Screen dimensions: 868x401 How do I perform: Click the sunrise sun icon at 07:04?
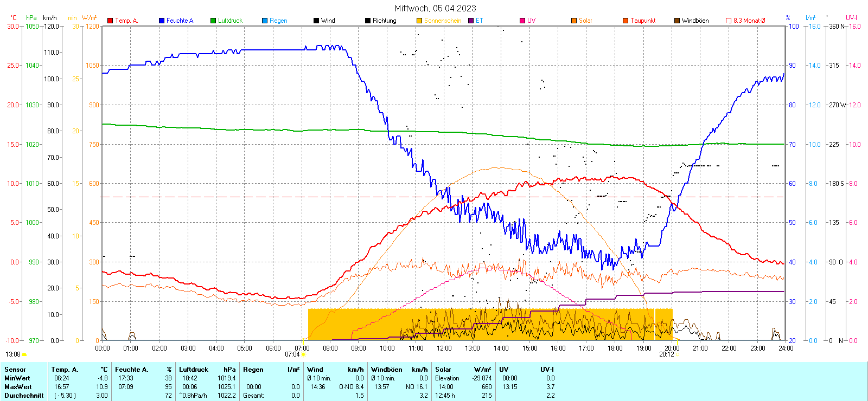point(303,354)
